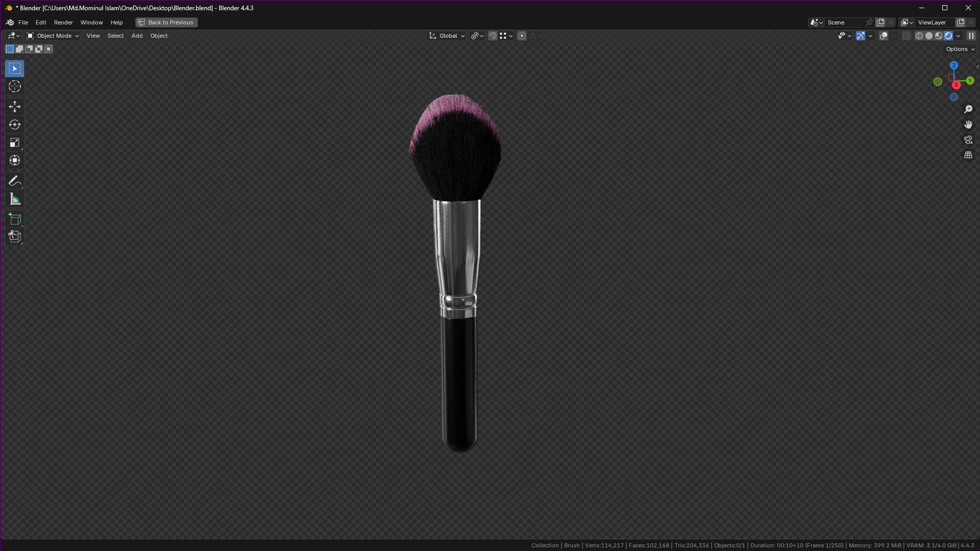
Task: Open the Object Mode dropdown
Action: [x=53, y=36]
